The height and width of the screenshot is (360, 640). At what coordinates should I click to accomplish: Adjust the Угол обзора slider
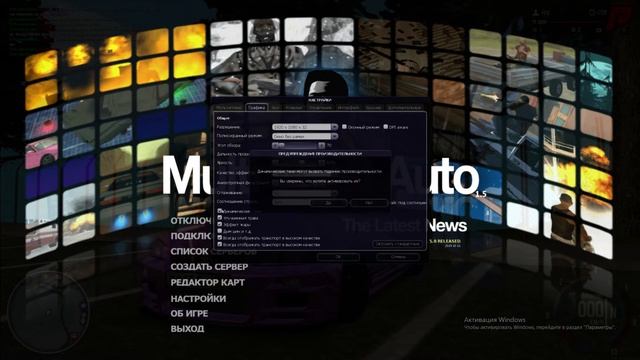299,145
